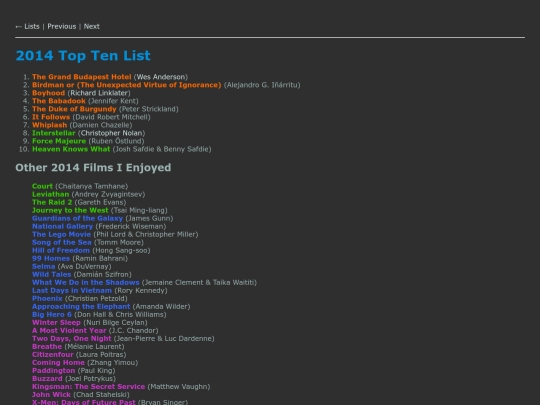Image resolution: width=540 pixels, height=405 pixels.
Task: Open A Most Violent Year link
Action: click(x=69, y=330)
